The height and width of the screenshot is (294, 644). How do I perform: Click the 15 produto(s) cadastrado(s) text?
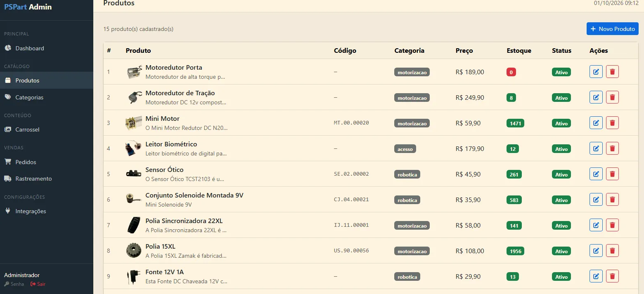(x=138, y=29)
